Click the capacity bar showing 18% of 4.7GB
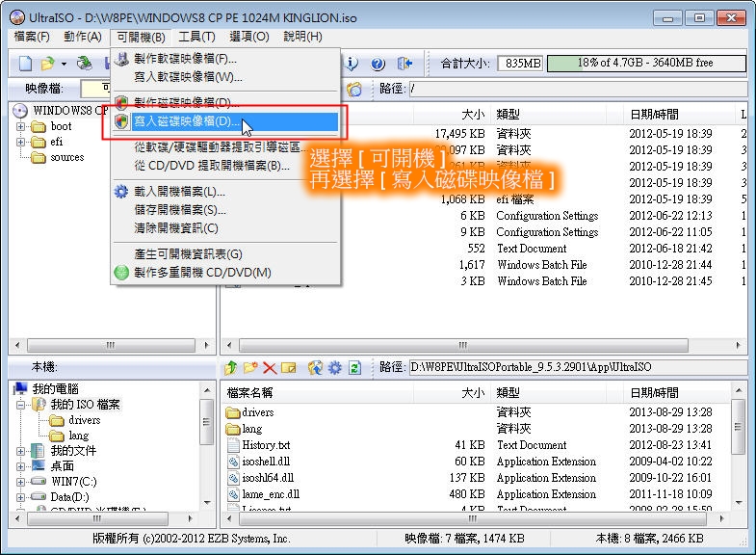756x555 pixels. tap(646, 64)
